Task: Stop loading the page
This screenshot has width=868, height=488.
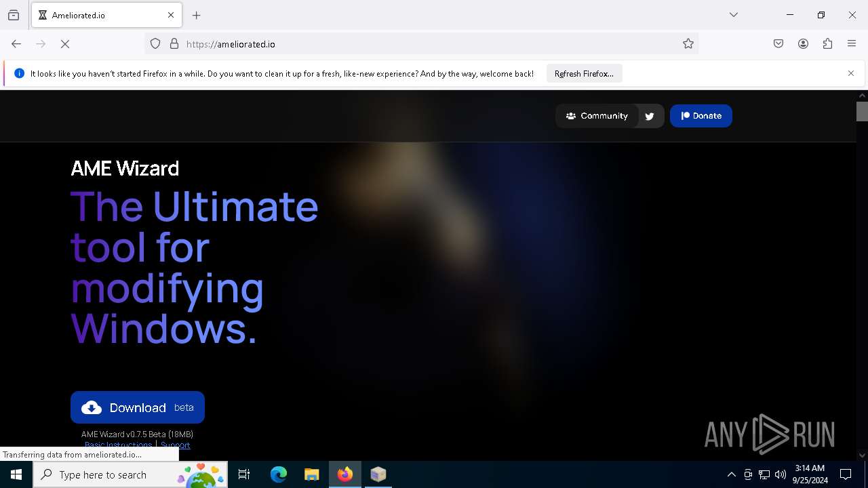Action: [x=65, y=44]
